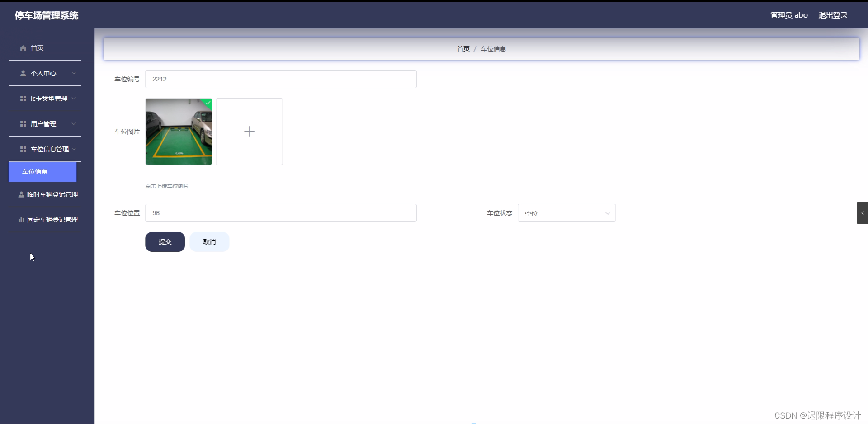Screen dimensions: 868x424
Task: Click the 车位位置 field label
Action: click(x=127, y=213)
